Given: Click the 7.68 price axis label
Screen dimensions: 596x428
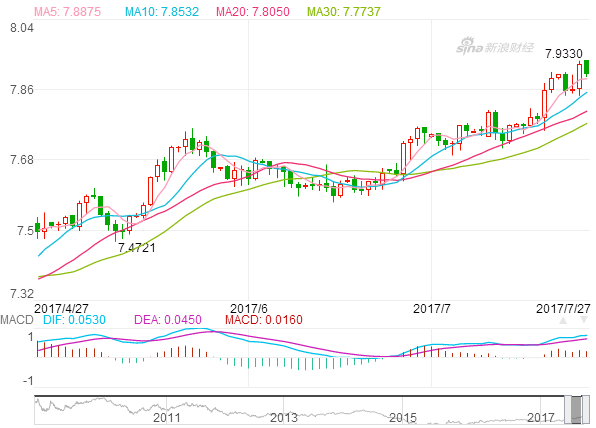Looking at the screenshot, I should [22, 160].
